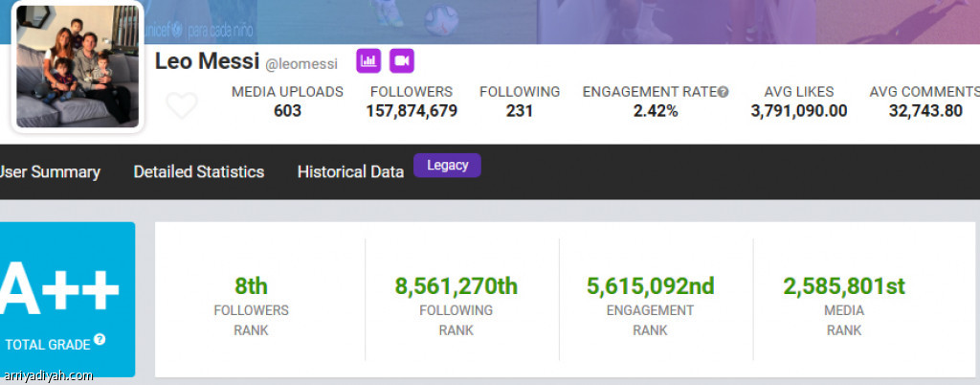This screenshot has height=385, width=980.
Task: Select the 5,615,092nd engagement rank value
Action: [650, 286]
